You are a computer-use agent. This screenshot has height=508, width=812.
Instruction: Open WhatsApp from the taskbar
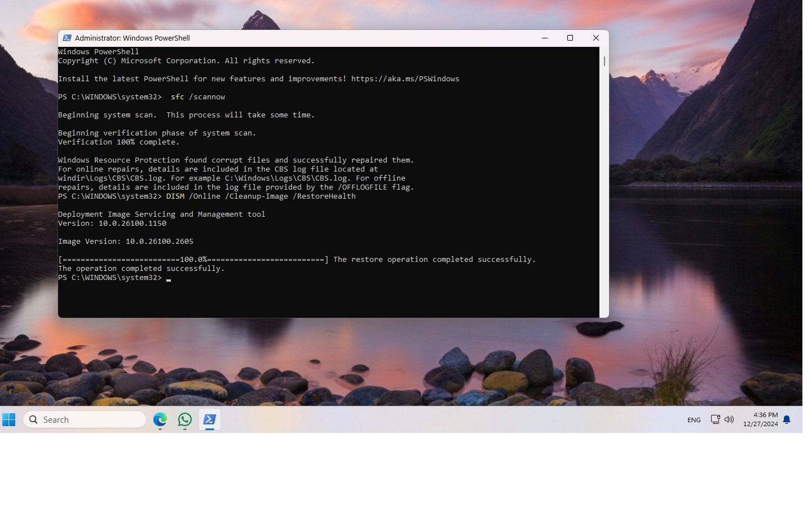tap(185, 419)
